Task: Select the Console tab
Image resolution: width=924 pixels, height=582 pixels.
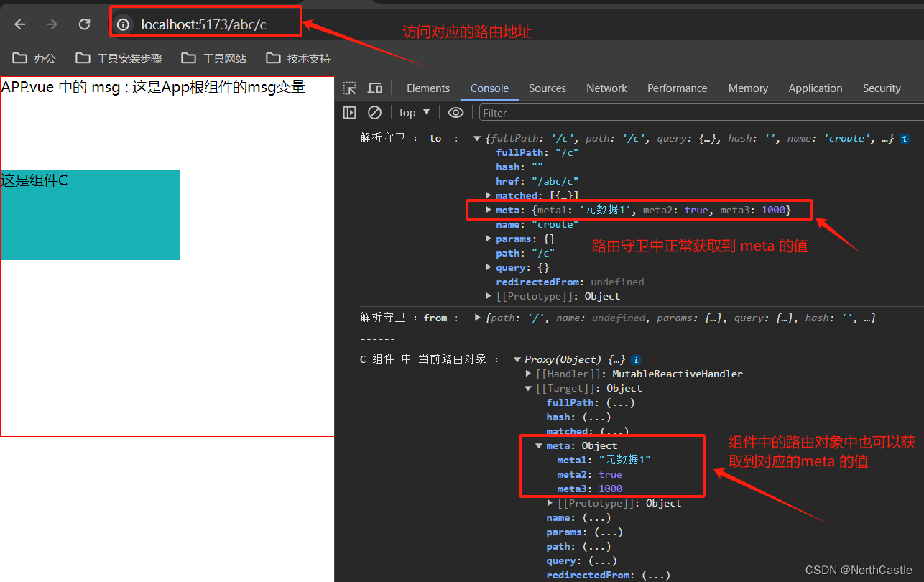Action: pos(490,88)
